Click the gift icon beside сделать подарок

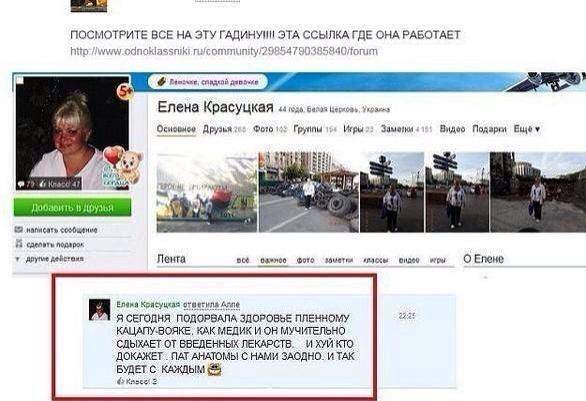pyautogui.click(x=19, y=244)
